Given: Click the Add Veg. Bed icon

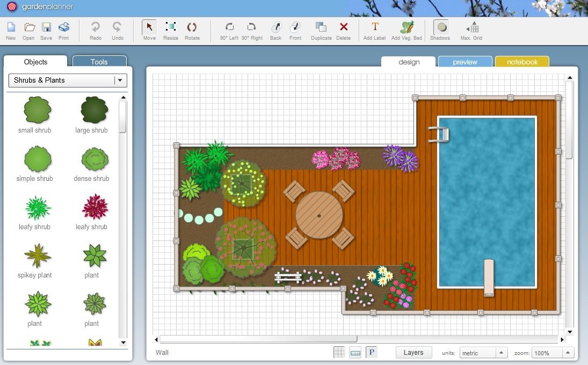Looking at the screenshot, I should [406, 30].
